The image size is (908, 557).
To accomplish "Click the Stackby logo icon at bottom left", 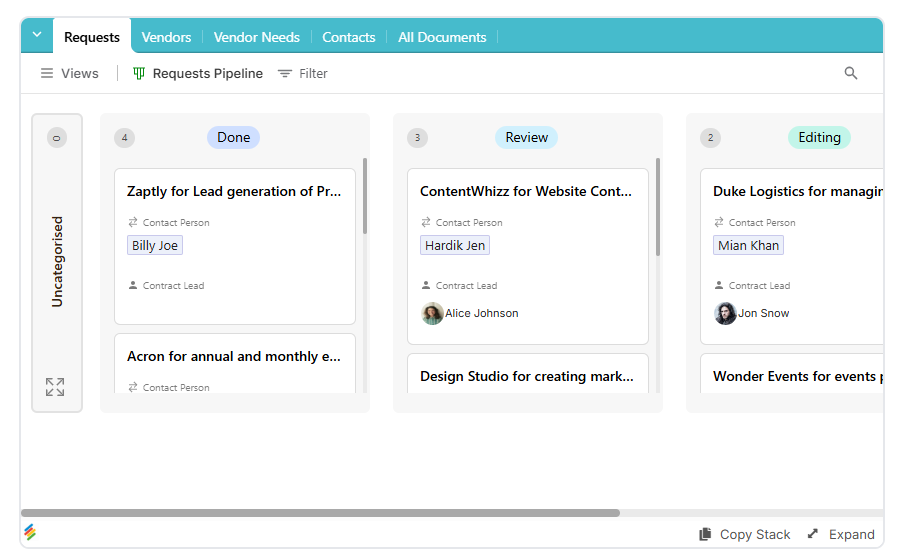I will tap(30, 532).
